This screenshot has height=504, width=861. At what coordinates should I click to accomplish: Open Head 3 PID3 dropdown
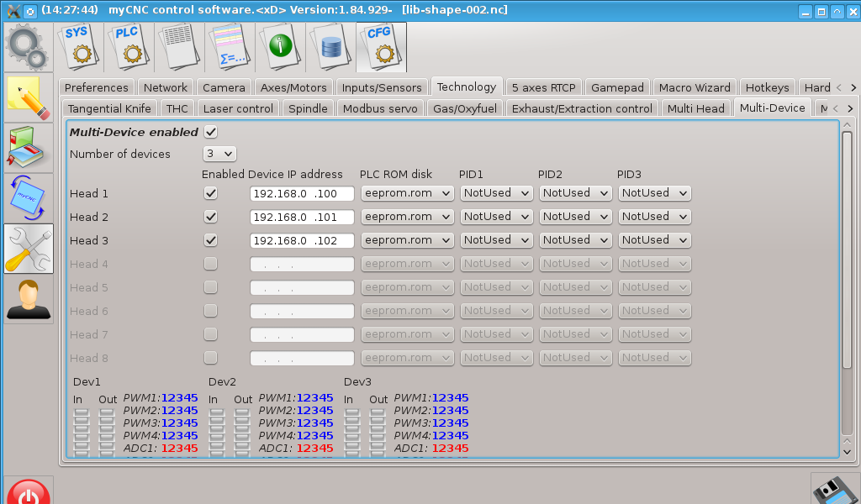[x=654, y=240]
